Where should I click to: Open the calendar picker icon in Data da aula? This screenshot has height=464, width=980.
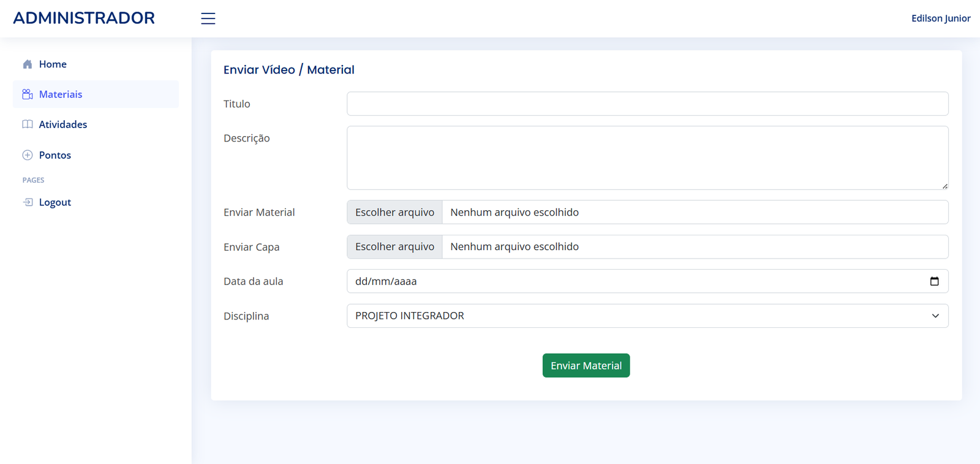click(x=934, y=281)
